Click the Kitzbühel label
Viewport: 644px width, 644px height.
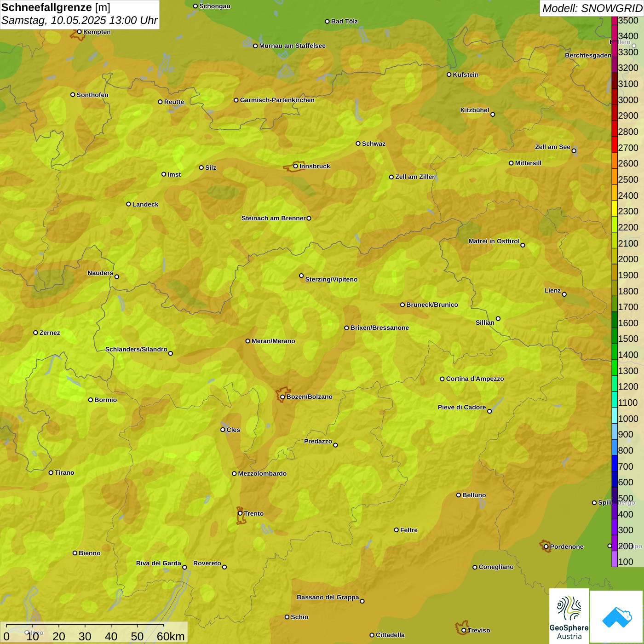click(x=475, y=110)
